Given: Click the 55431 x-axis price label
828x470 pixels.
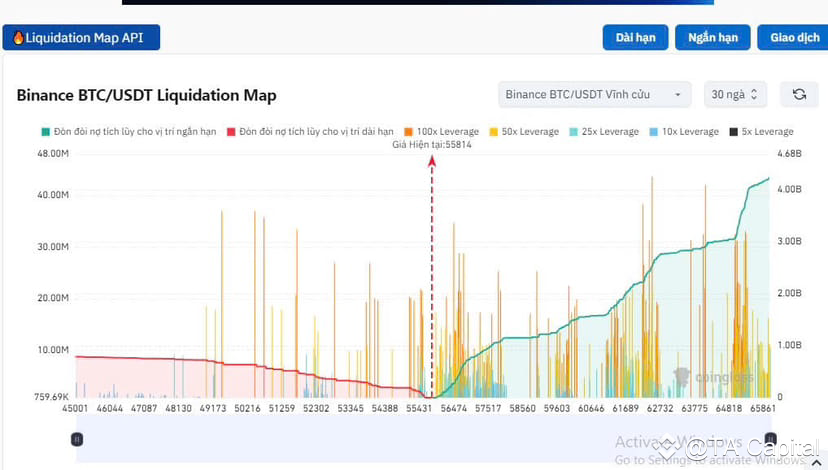Looking at the screenshot, I should click(419, 408).
